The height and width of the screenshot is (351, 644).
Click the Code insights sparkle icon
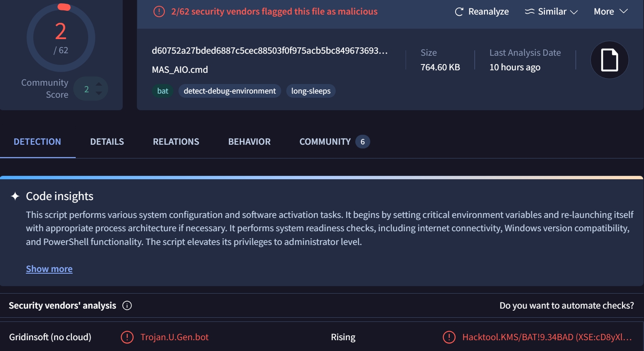[15, 196]
